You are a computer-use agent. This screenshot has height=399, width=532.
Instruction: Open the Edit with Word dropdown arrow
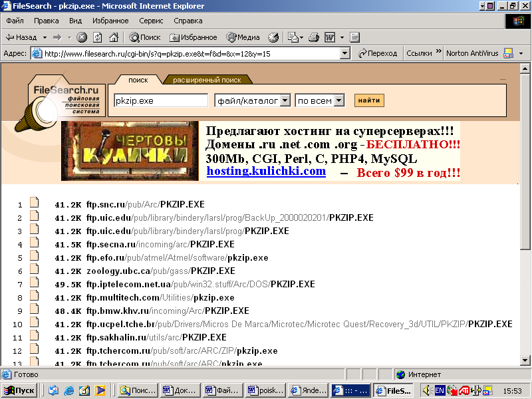coord(342,37)
